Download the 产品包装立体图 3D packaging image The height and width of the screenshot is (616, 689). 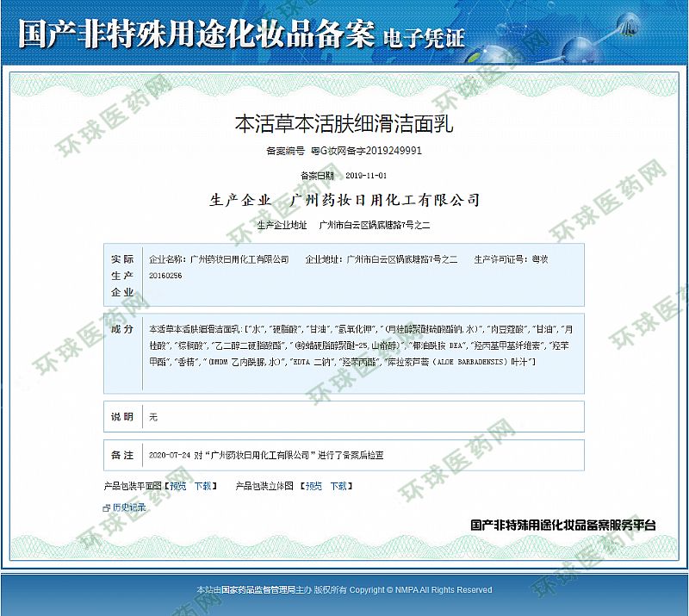pyautogui.click(x=339, y=486)
